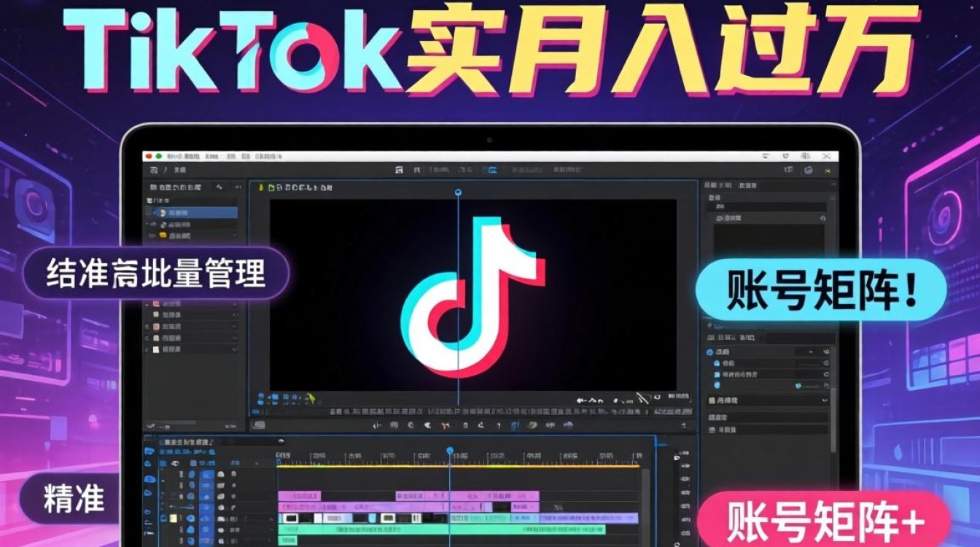The image size is (980, 547).
Task: Click the home icon at top left
Action: pyautogui.click(x=155, y=168)
